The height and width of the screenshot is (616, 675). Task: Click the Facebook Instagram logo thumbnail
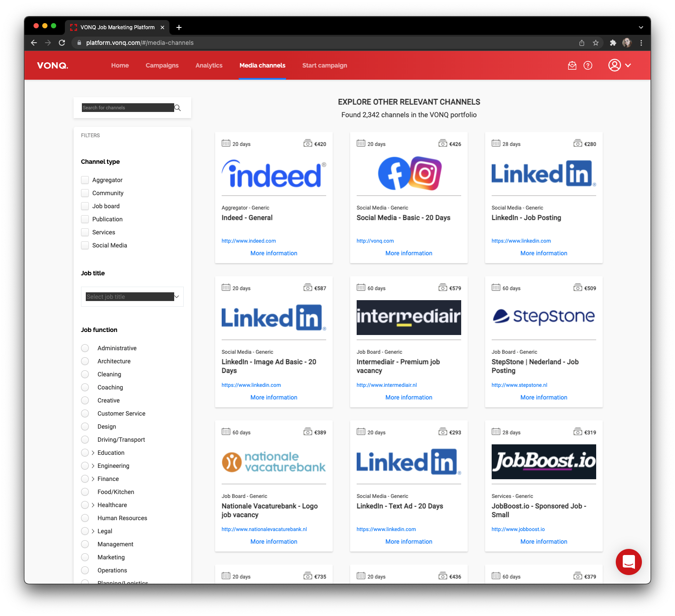pos(409,173)
